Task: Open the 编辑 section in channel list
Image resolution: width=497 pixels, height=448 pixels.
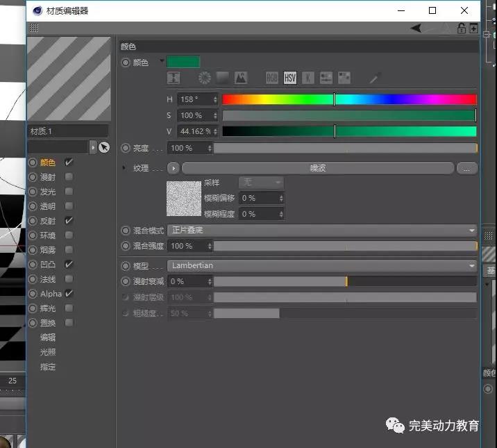Action: pyautogui.click(x=48, y=338)
